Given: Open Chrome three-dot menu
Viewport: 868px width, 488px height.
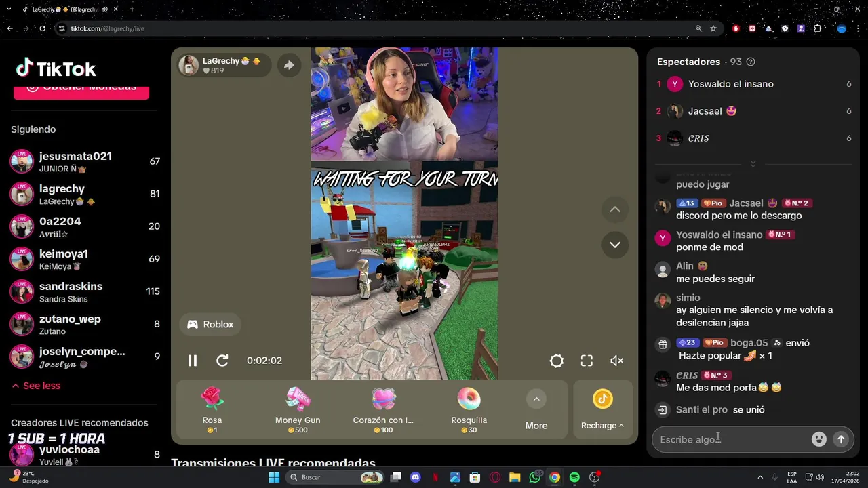Looking at the screenshot, I should [859, 28].
